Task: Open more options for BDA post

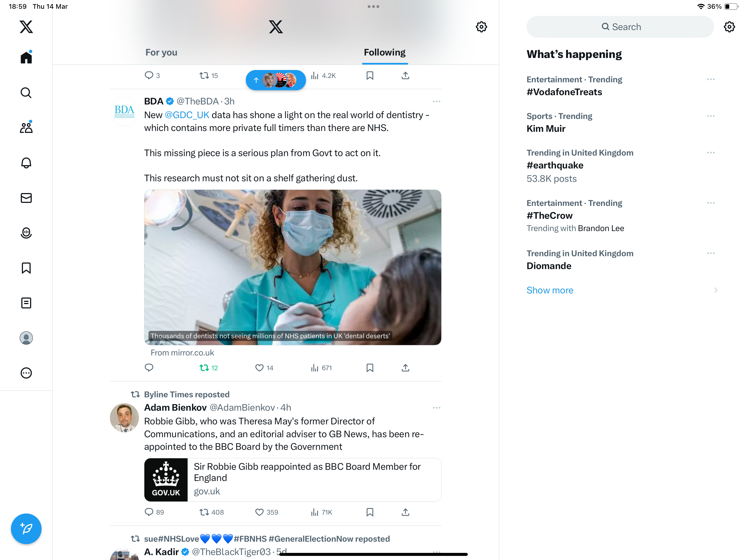Action: [x=436, y=101]
